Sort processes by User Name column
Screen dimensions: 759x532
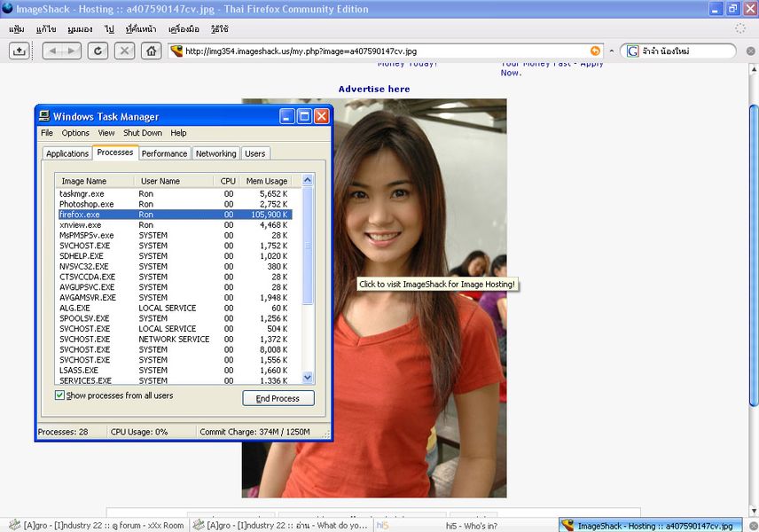[x=173, y=181]
